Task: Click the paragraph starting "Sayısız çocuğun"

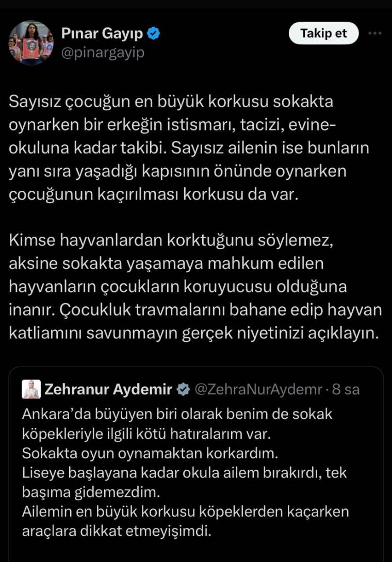Action: coord(189,149)
